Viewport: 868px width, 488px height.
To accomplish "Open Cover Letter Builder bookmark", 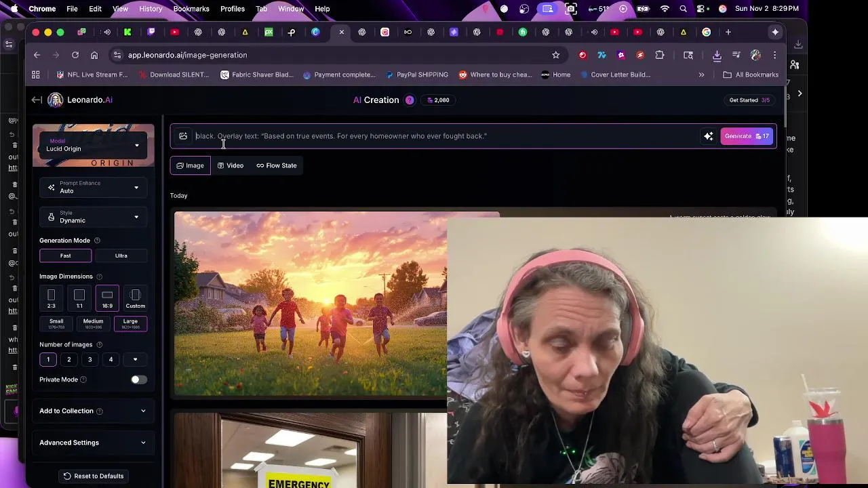I will (614, 75).
